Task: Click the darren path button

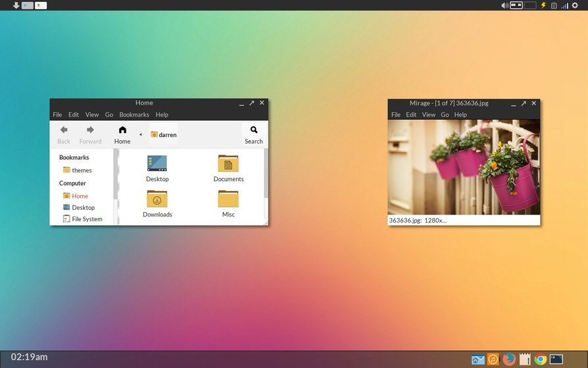Action: click(164, 134)
